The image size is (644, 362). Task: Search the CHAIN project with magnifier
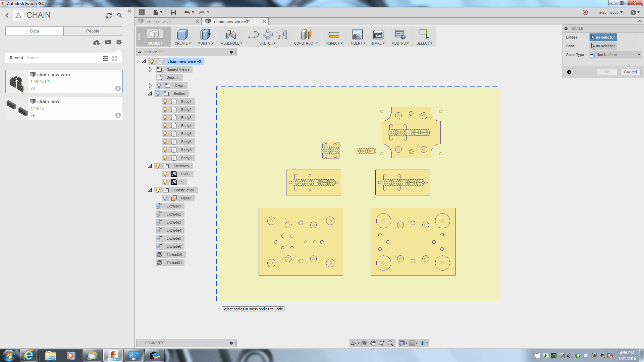120,15
